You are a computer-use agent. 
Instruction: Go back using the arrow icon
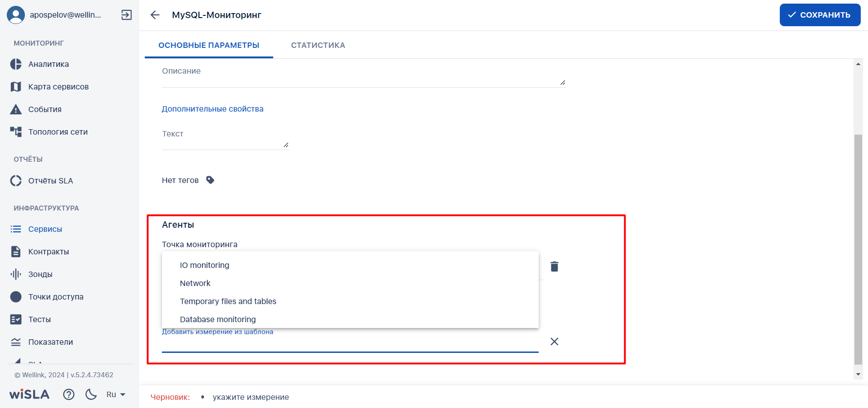[x=155, y=15]
